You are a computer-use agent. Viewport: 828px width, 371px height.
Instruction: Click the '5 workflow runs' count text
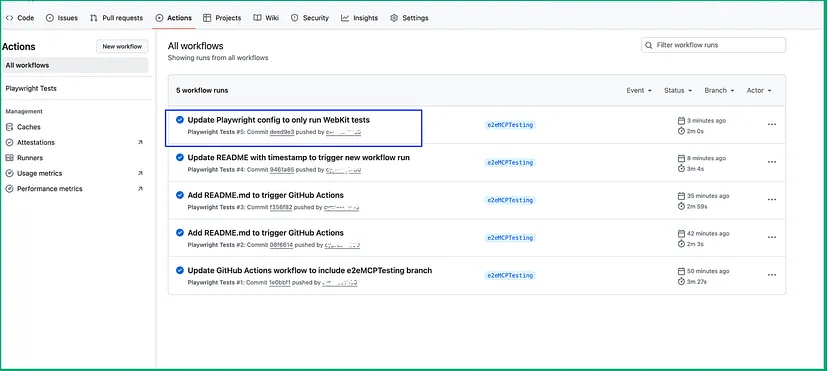[x=202, y=91]
